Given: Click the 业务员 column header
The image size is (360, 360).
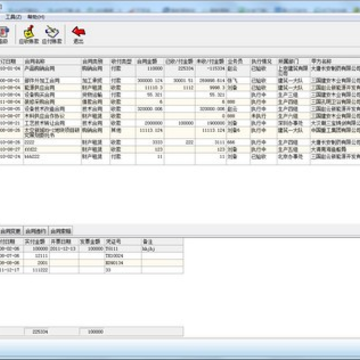Looking at the screenshot, I should coord(238,62).
